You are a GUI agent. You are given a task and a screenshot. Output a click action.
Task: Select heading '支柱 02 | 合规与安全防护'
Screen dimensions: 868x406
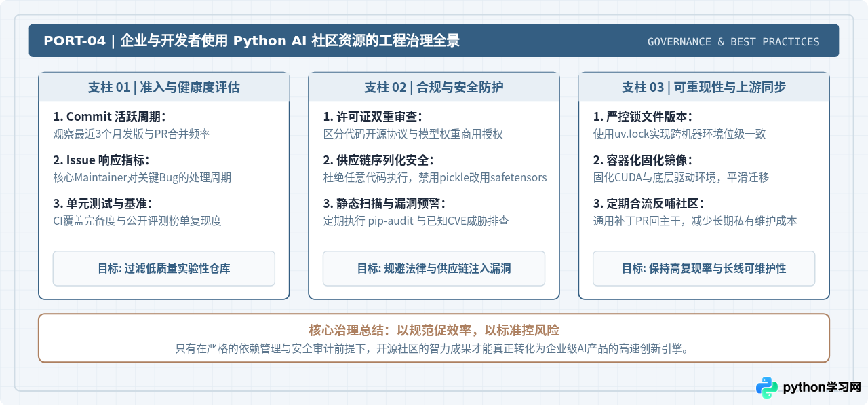tap(433, 87)
